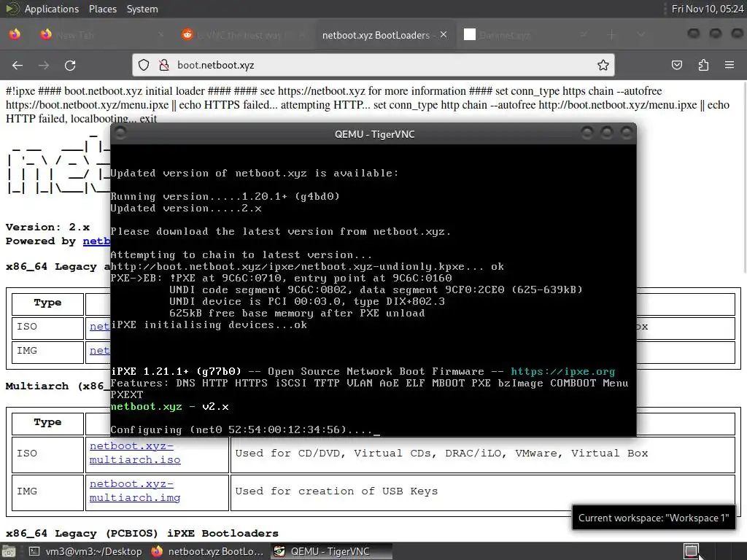Screen dimensions: 747x560
Task: Open tracking protection shield in address bar
Action: pyautogui.click(x=144, y=65)
